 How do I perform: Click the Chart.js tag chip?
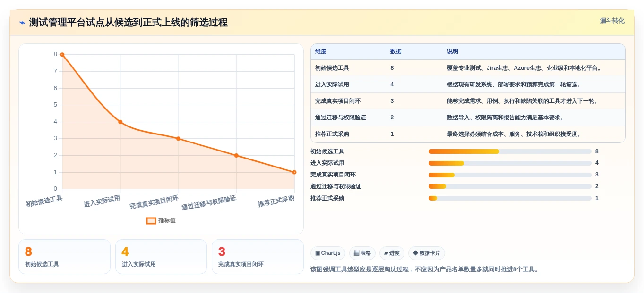click(328, 253)
